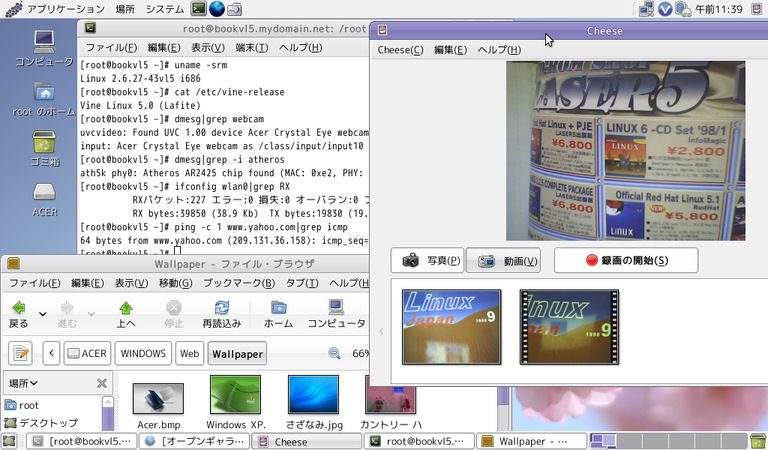
Task: Launch the web browser globe icon
Action: coord(216,8)
